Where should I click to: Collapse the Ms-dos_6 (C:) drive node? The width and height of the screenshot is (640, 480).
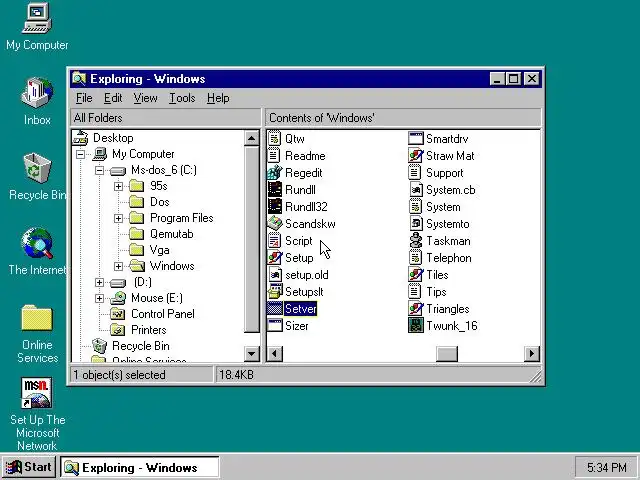click(x=99, y=170)
